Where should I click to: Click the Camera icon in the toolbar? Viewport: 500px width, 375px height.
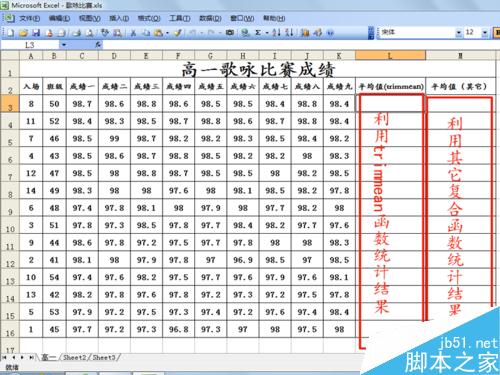pyautogui.click(x=230, y=33)
